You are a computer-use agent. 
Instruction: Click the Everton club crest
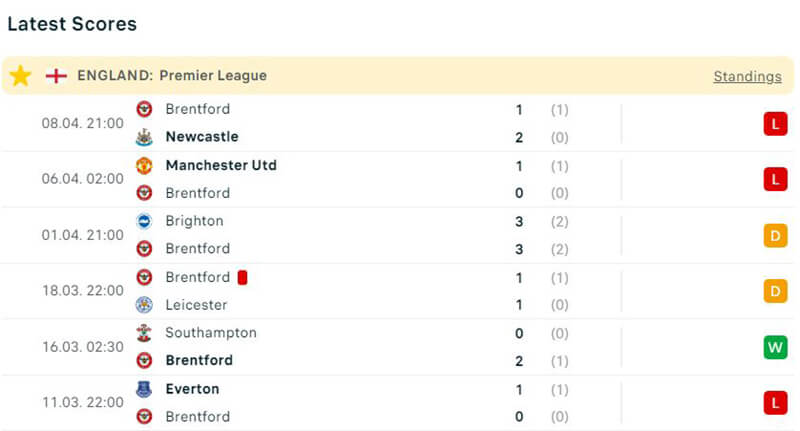[144, 389]
